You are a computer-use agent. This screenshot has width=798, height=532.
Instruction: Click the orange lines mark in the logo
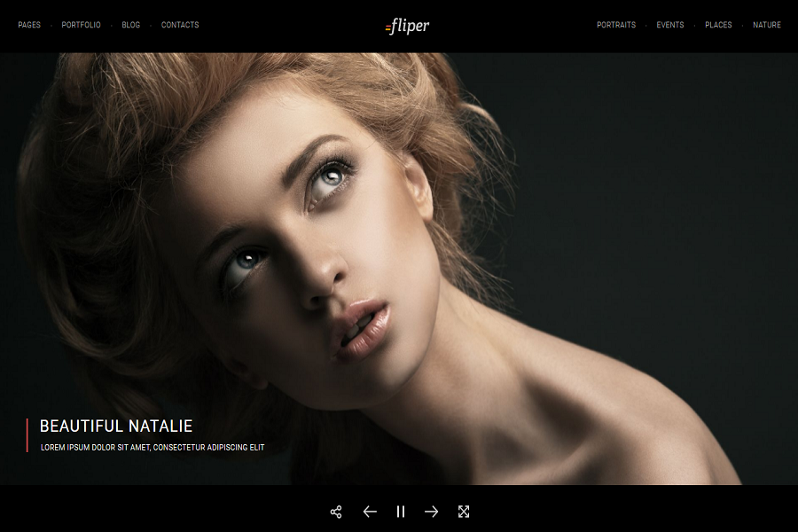[387, 27]
